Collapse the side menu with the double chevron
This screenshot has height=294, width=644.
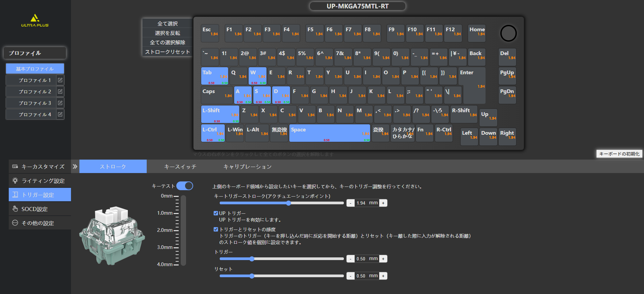(75, 167)
